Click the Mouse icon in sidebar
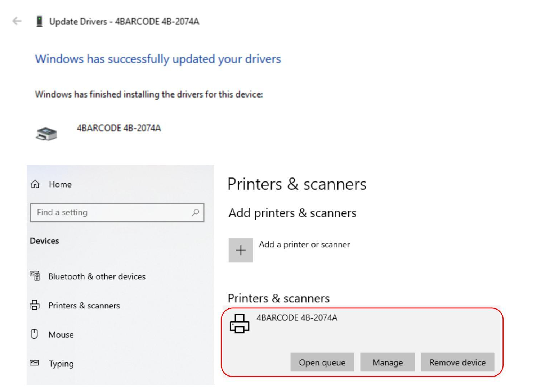The width and height of the screenshot is (550, 392). [x=34, y=334]
